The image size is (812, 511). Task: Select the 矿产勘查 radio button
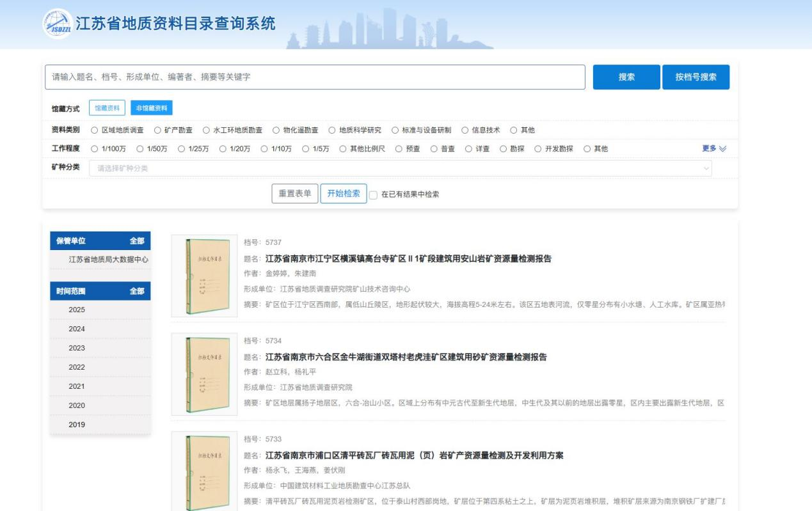[158, 130]
